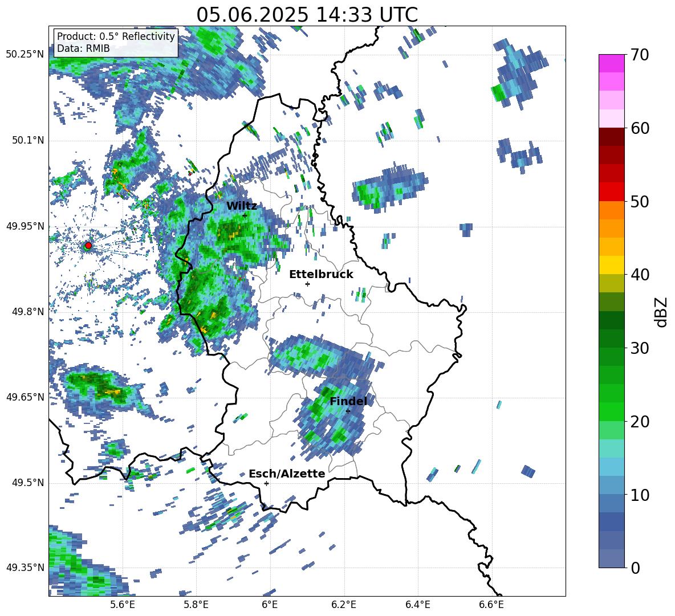The image size is (675, 616).
Task: Click the Wiltz city label
Action: [x=242, y=206]
